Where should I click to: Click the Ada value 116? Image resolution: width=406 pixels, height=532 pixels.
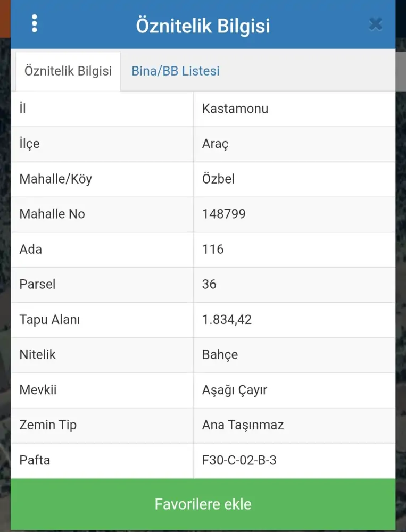(213, 250)
